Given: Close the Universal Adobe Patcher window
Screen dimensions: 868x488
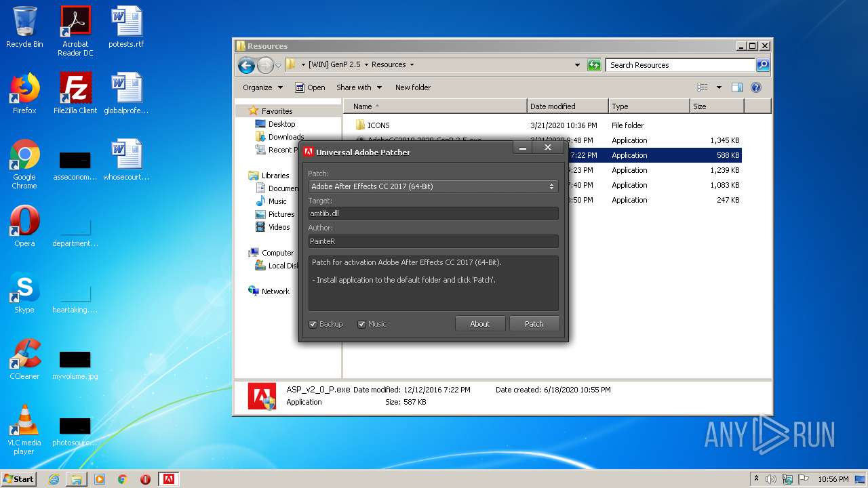Looking at the screenshot, I should pyautogui.click(x=548, y=148).
